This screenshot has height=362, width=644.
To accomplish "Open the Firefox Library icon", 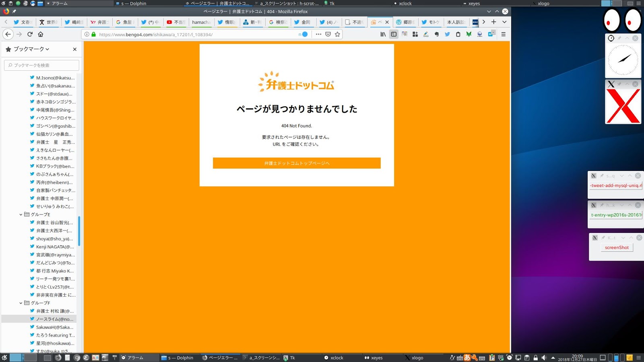I will [383, 34].
